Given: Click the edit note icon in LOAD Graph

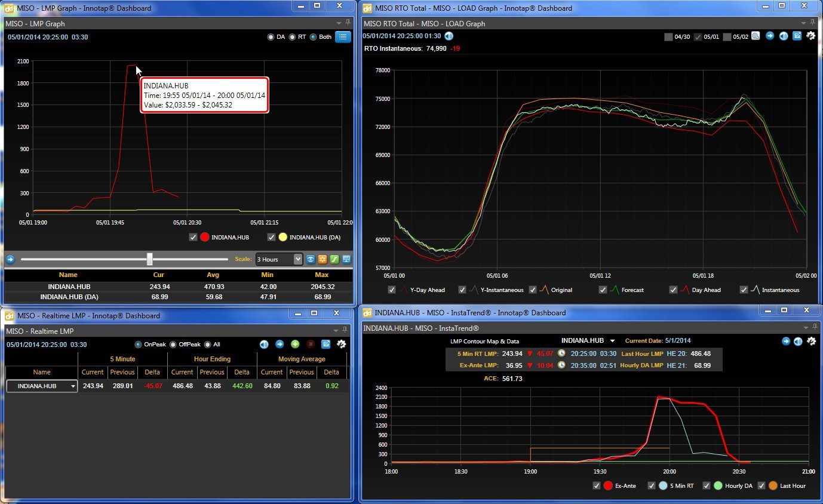Looking at the screenshot, I should [x=797, y=36].
